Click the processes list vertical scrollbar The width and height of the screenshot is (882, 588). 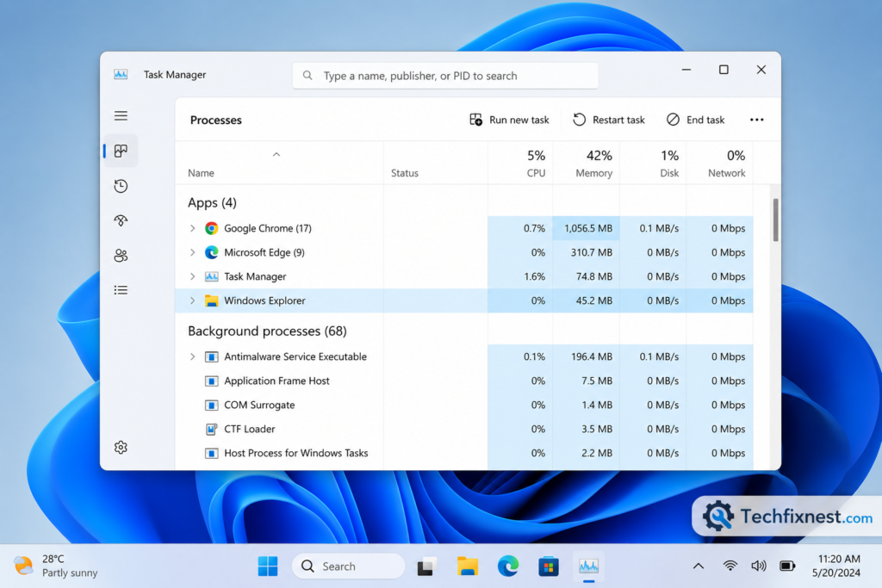(x=775, y=220)
